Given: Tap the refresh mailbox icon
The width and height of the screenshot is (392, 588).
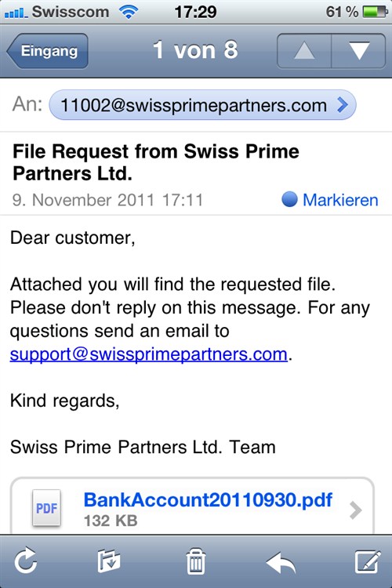Looking at the screenshot, I should pos(26,561).
